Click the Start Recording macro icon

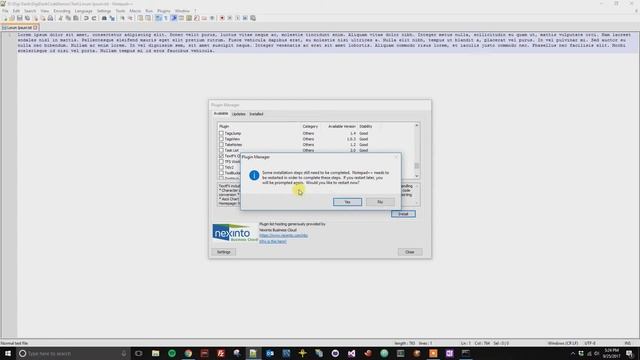222,18
